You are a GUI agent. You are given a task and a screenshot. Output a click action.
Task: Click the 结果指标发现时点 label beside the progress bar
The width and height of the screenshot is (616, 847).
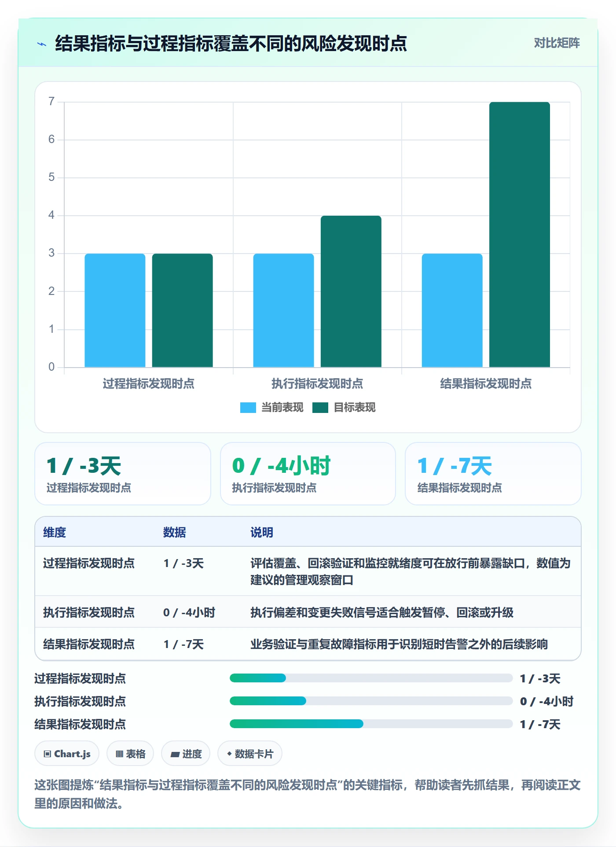click(x=80, y=724)
